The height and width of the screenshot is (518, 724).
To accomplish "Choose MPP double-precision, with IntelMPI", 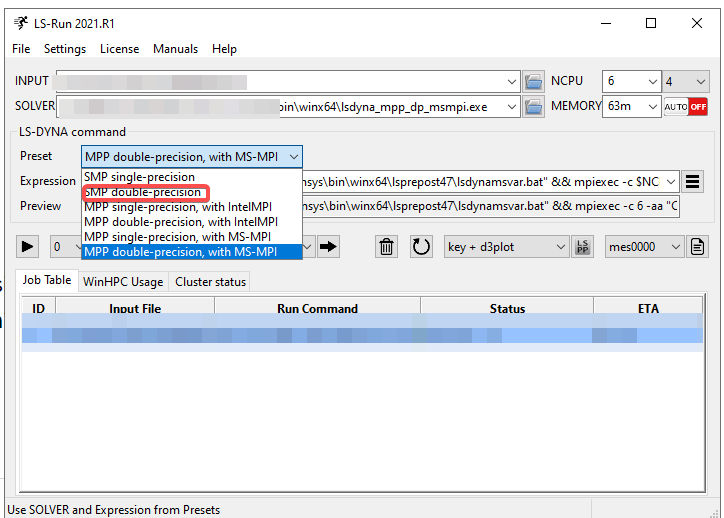I will pyautogui.click(x=192, y=222).
